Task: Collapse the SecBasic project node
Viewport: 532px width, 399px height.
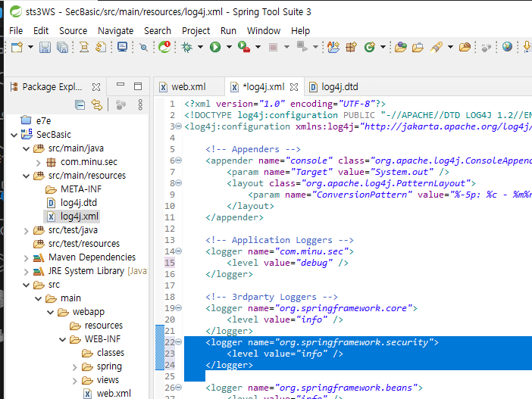Action: coord(14,135)
